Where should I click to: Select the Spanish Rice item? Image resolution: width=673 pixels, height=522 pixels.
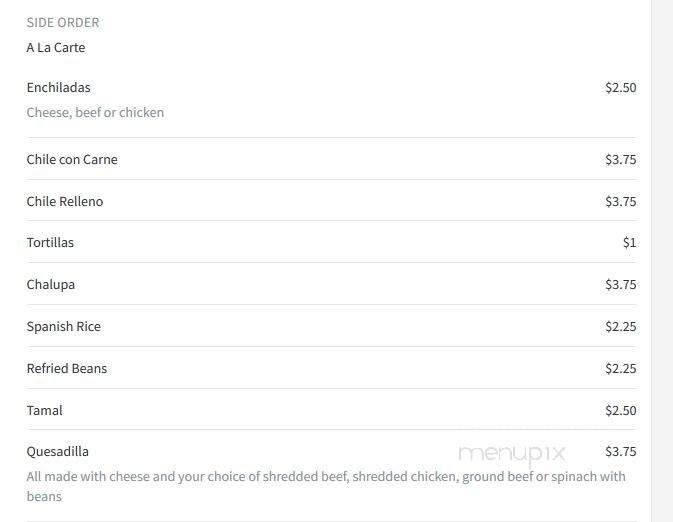tap(64, 326)
